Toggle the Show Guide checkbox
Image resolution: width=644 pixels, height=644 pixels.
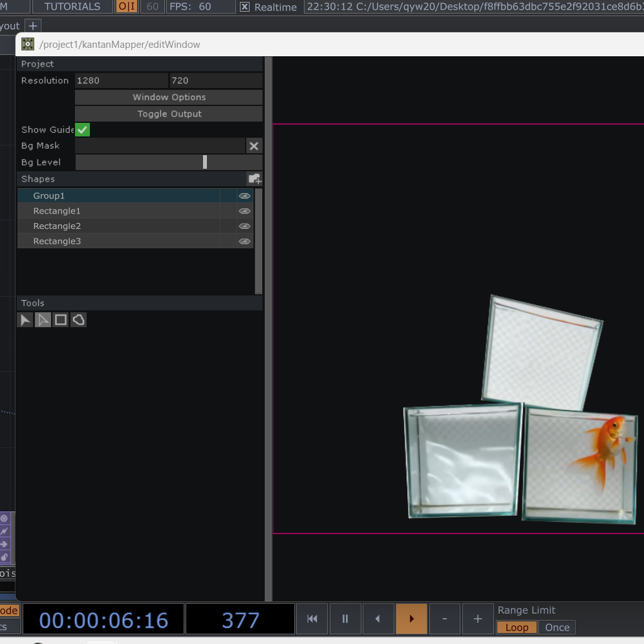(x=83, y=130)
